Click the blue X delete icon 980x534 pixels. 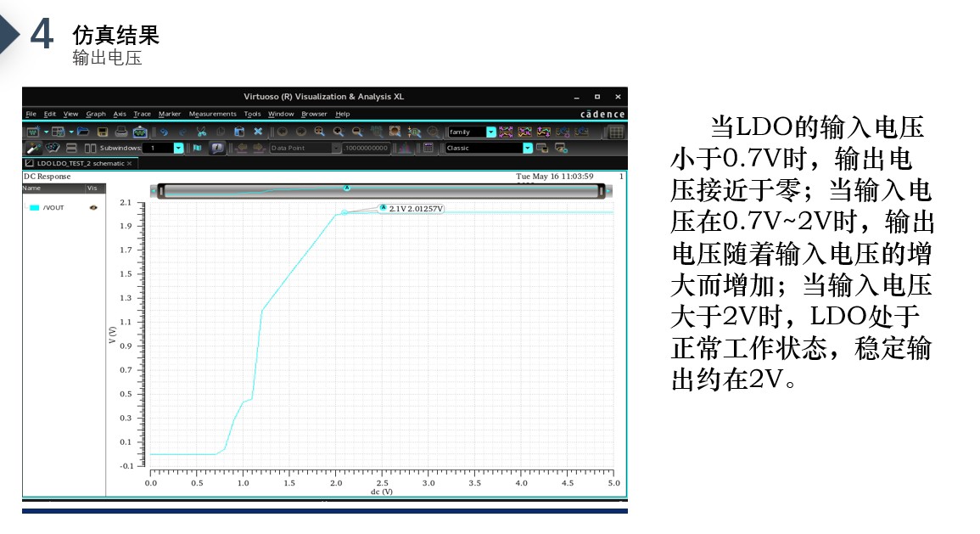click(x=258, y=132)
